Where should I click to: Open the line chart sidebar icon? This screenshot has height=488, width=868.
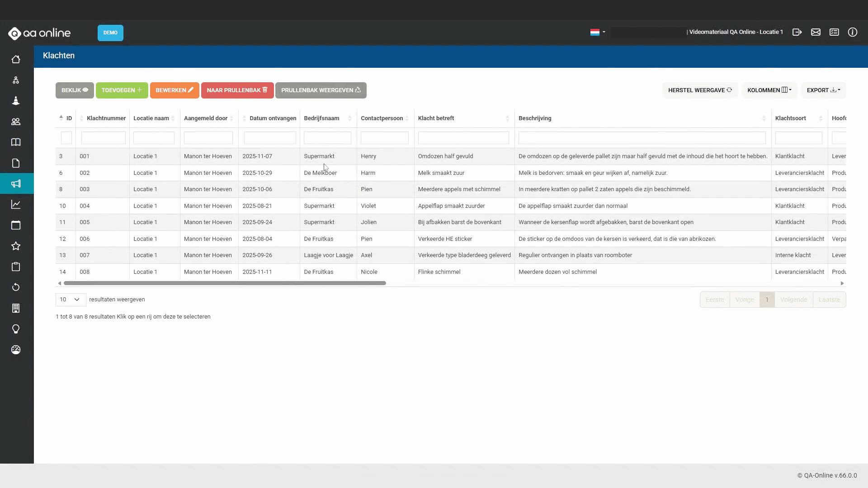pyautogui.click(x=16, y=204)
